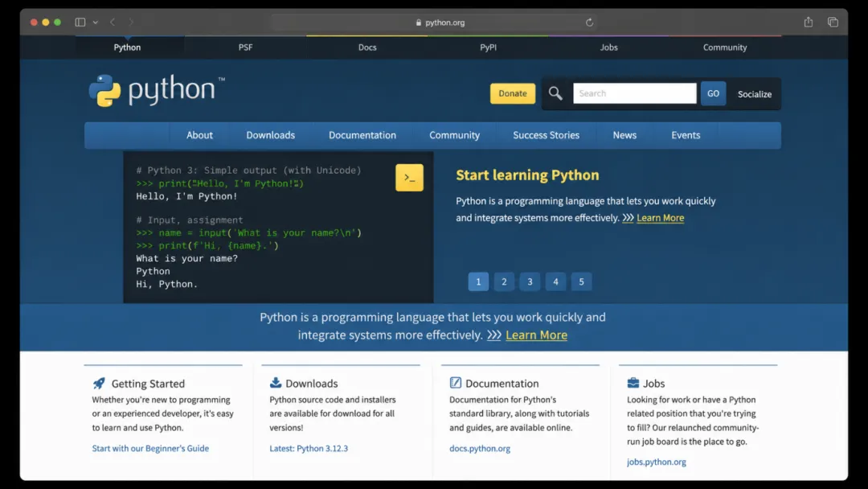The width and height of the screenshot is (868, 489).
Task: Select slide 1 in carousel
Action: [478, 281]
